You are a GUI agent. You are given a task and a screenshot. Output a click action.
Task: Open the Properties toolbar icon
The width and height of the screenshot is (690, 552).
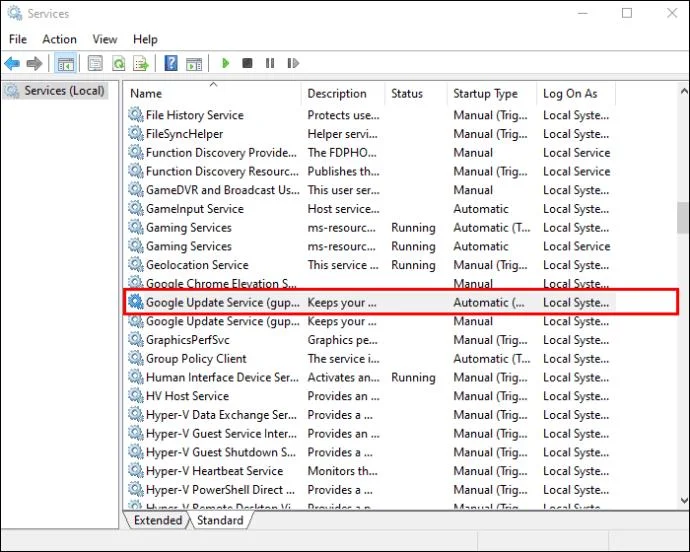tap(95, 63)
